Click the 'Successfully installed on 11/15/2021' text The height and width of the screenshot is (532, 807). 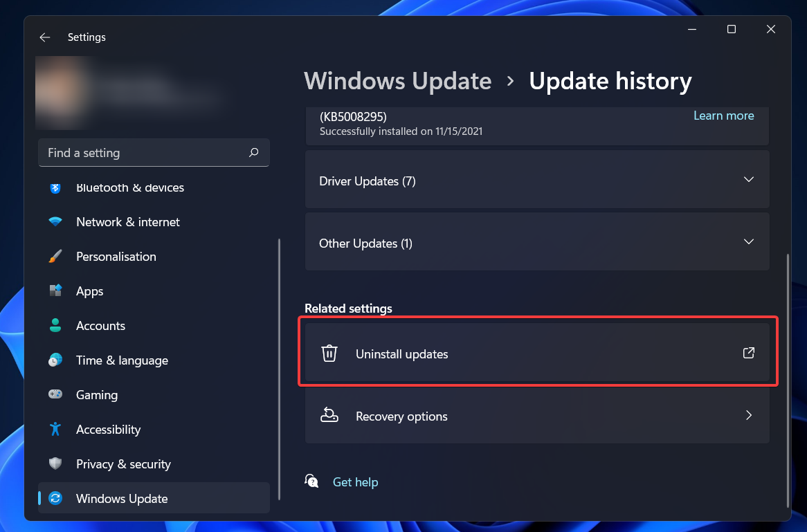click(x=401, y=131)
